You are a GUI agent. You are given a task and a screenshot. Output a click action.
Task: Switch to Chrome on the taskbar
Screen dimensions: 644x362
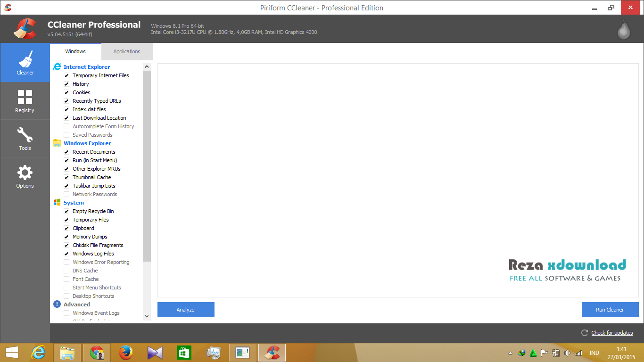(x=97, y=353)
